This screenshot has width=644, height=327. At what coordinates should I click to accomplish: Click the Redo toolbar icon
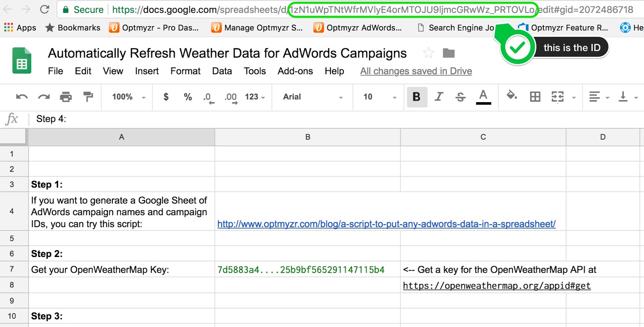[x=44, y=97]
